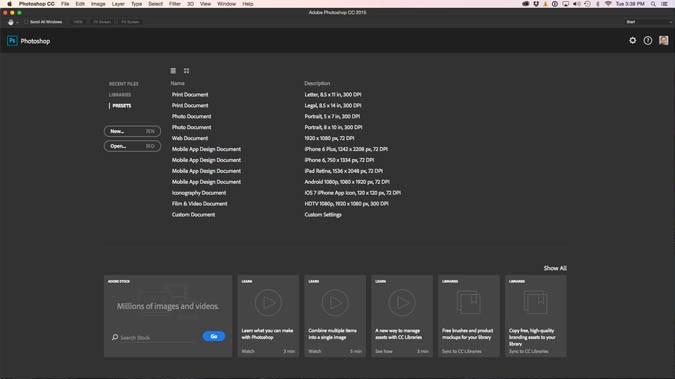Click the Creative Cloud menu bar icon

(526, 4)
